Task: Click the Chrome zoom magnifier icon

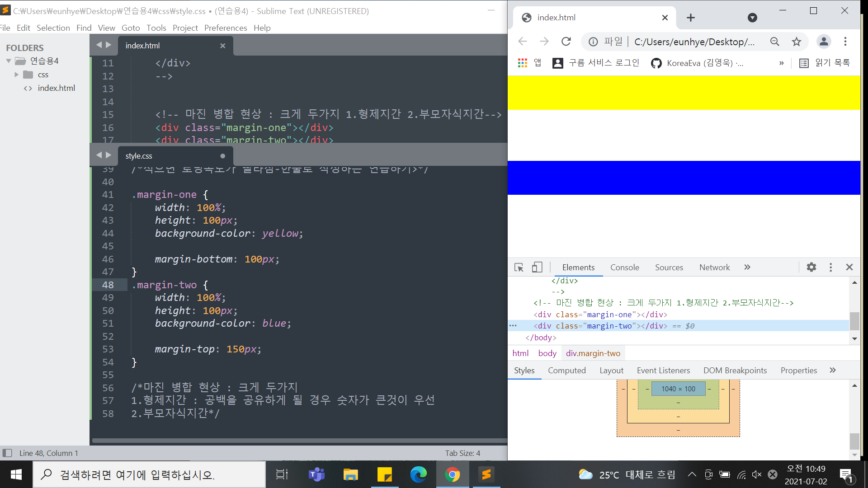Action: (775, 42)
